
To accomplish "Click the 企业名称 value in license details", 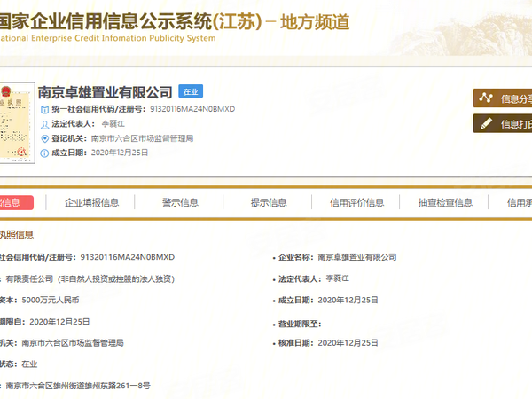I will click(356, 256).
